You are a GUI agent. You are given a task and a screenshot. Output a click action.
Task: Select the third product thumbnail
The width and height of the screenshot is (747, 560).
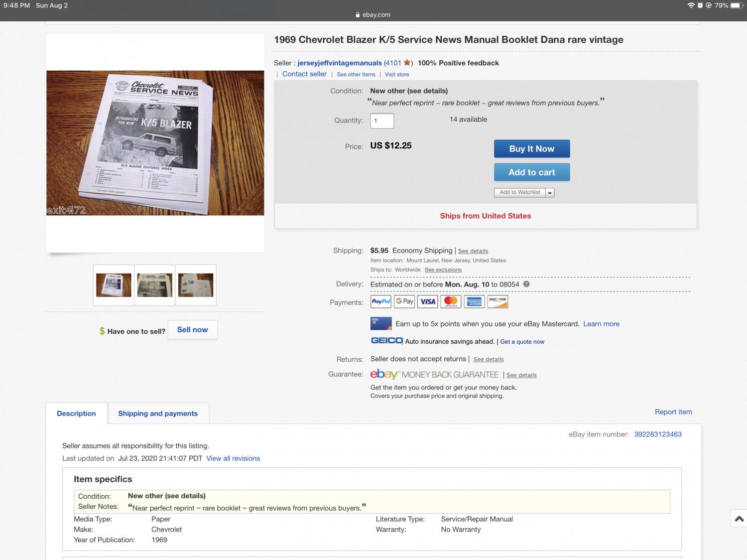pos(196,285)
